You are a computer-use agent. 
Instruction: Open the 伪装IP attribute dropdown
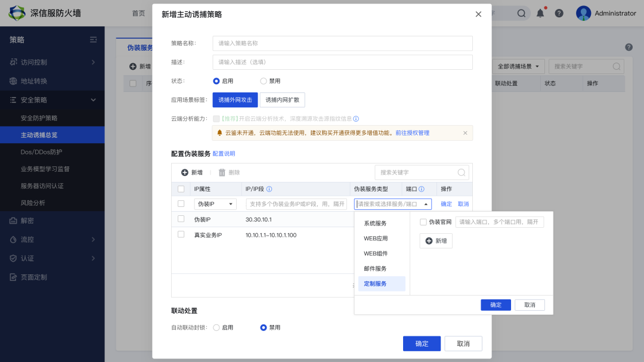click(x=215, y=204)
